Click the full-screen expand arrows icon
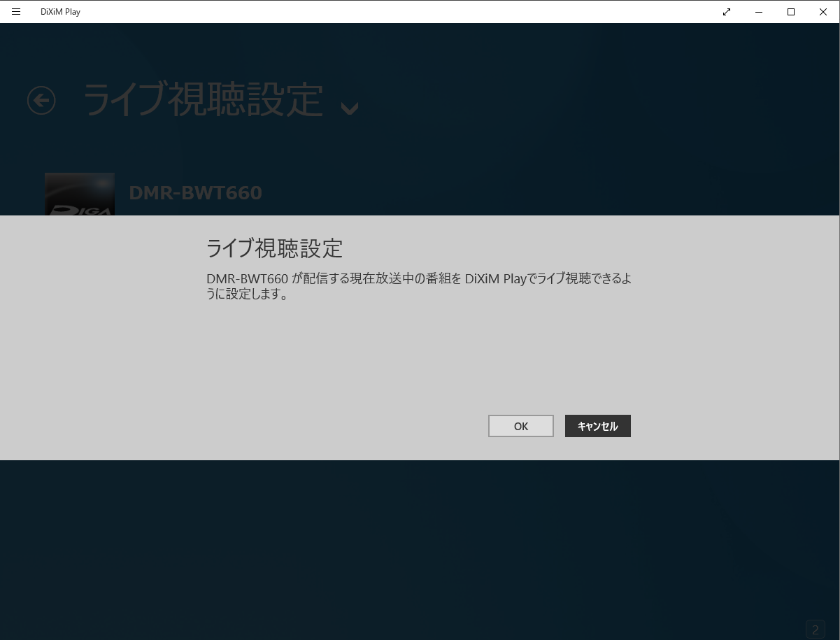 pyautogui.click(x=727, y=12)
